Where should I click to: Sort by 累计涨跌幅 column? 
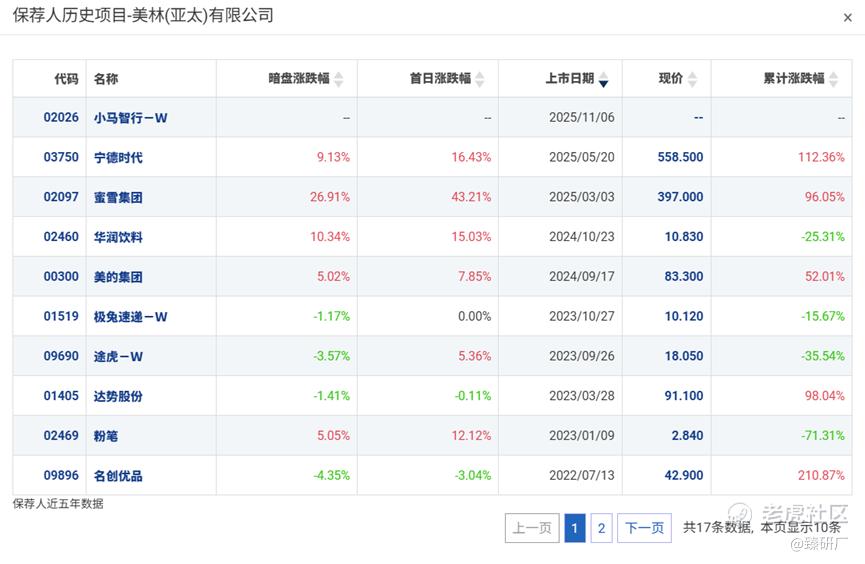[x=834, y=79]
